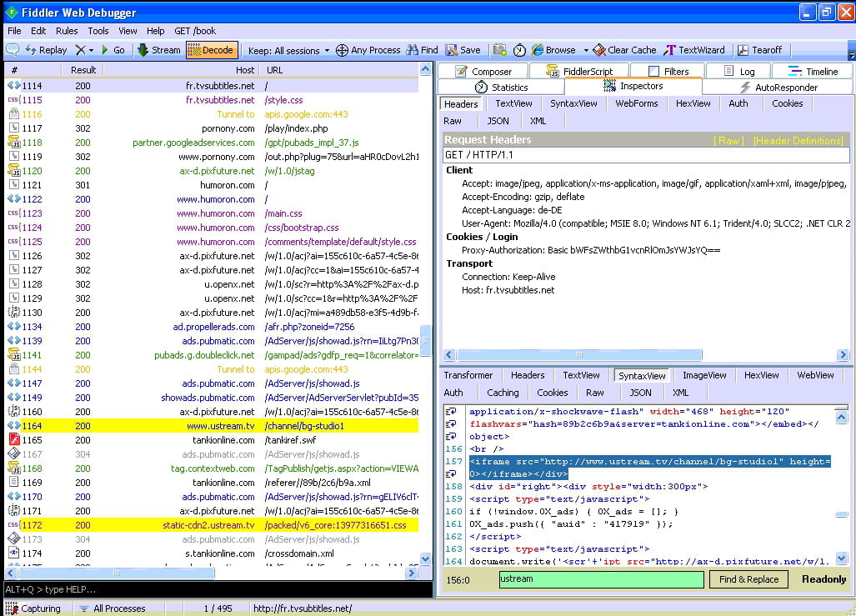Open Find sessions tool
856x616 pixels.
pyautogui.click(x=422, y=50)
